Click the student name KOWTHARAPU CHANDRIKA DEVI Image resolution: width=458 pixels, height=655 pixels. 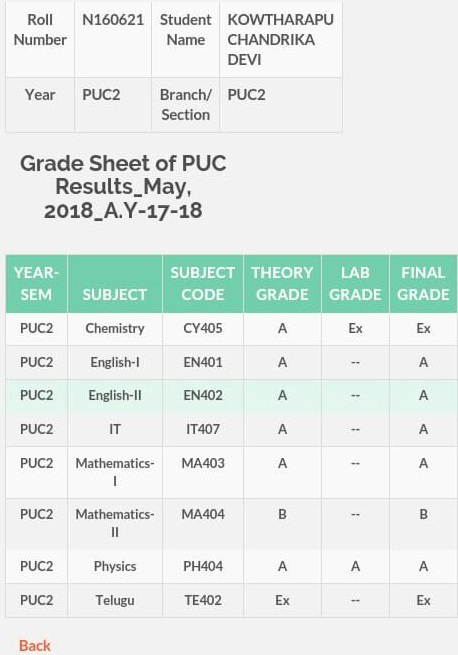[x=280, y=40]
